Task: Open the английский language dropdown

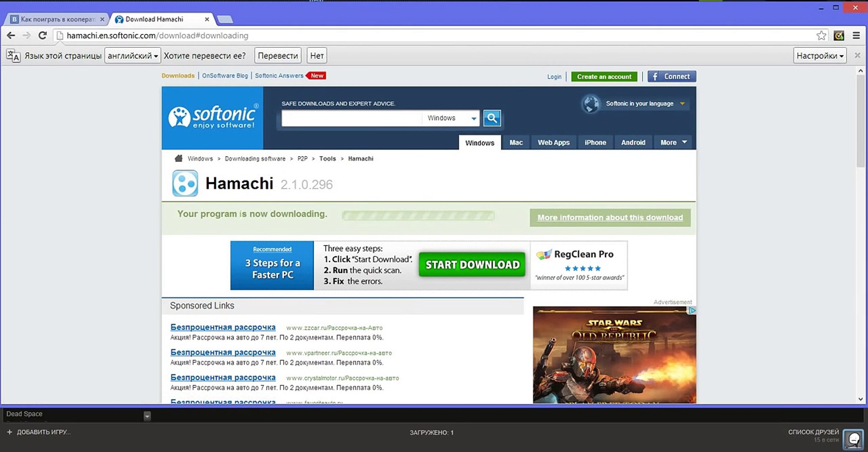Action: tap(132, 56)
